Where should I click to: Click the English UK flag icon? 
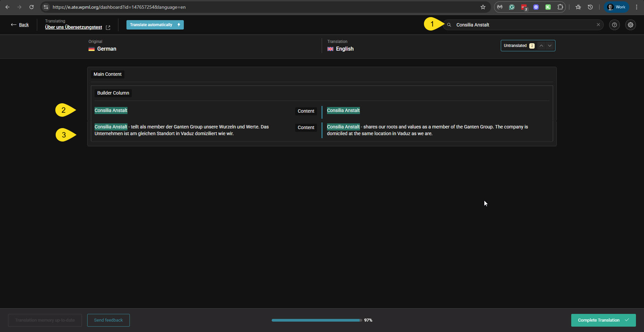point(330,49)
